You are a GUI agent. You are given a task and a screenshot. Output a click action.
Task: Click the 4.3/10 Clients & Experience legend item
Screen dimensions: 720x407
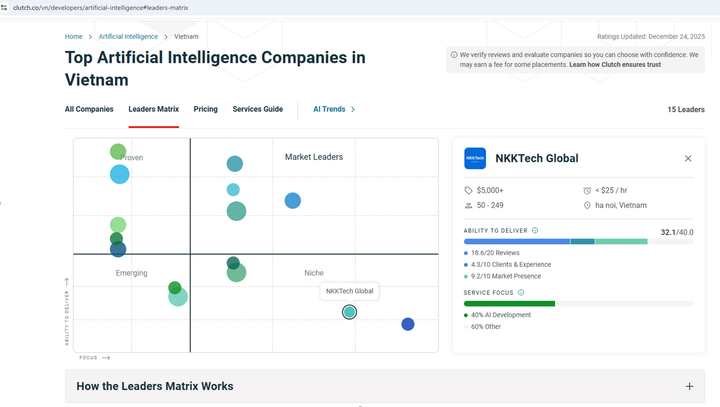coord(507,265)
